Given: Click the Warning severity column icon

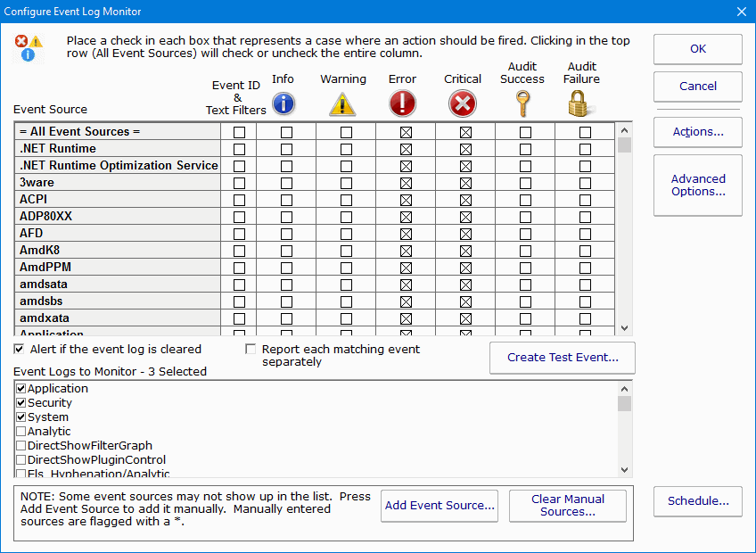Looking at the screenshot, I should click(342, 103).
